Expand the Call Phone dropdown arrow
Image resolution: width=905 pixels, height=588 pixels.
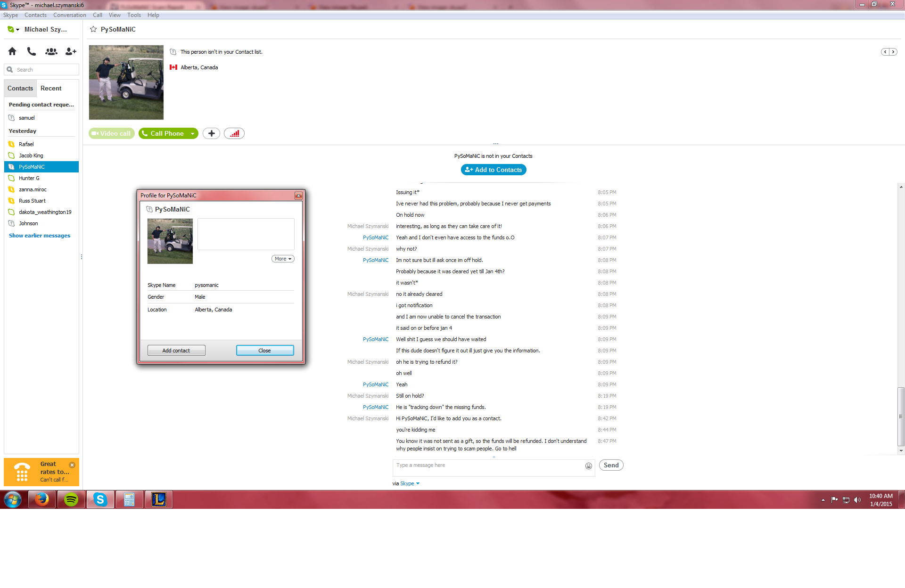(x=192, y=134)
